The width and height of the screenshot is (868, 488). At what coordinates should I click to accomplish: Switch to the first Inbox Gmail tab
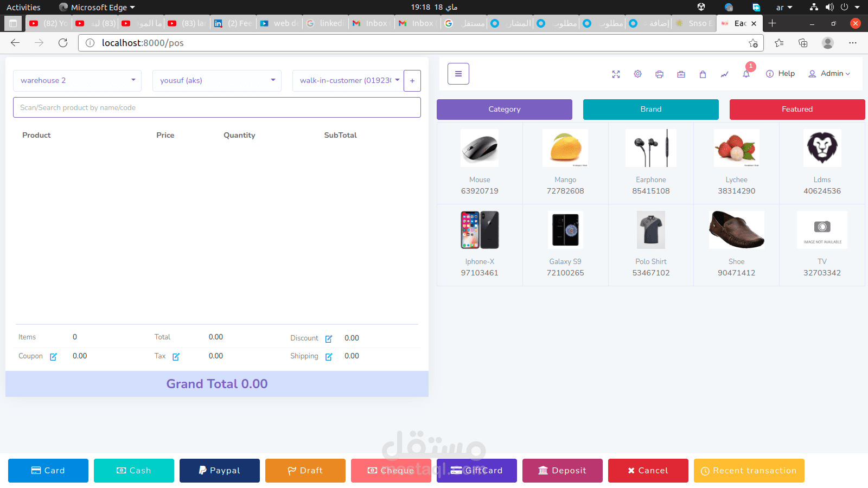pos(372,23)
